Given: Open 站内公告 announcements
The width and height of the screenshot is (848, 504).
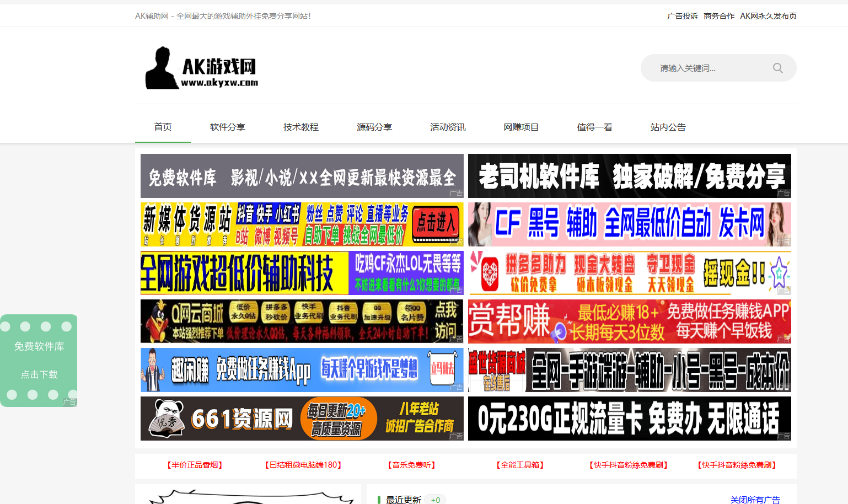Looking at the screenshot, I should coord(668,127).
